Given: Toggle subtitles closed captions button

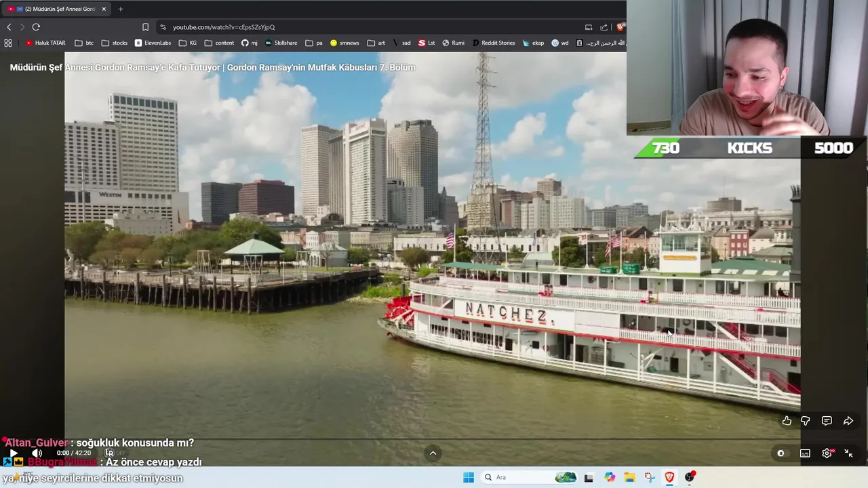Looking at the screenshot, I should tap(805, 453).
